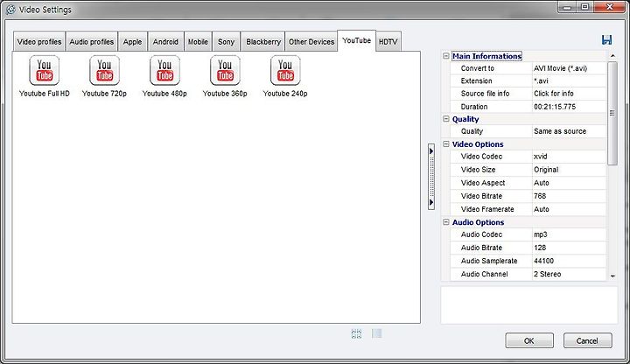The image size is (630, 364).
Task: Choose the Youtube 480p profile icon
Action: pos(164,71)
